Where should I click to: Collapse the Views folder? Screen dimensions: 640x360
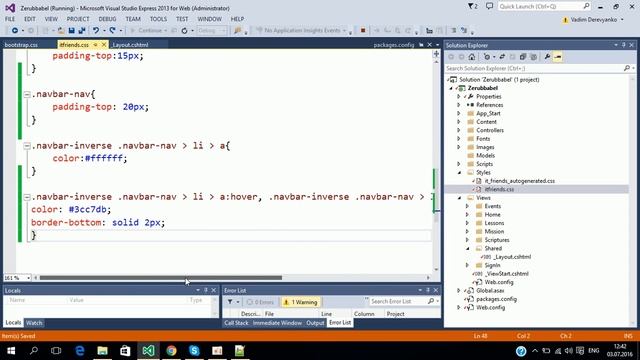[x=459, y=198]
